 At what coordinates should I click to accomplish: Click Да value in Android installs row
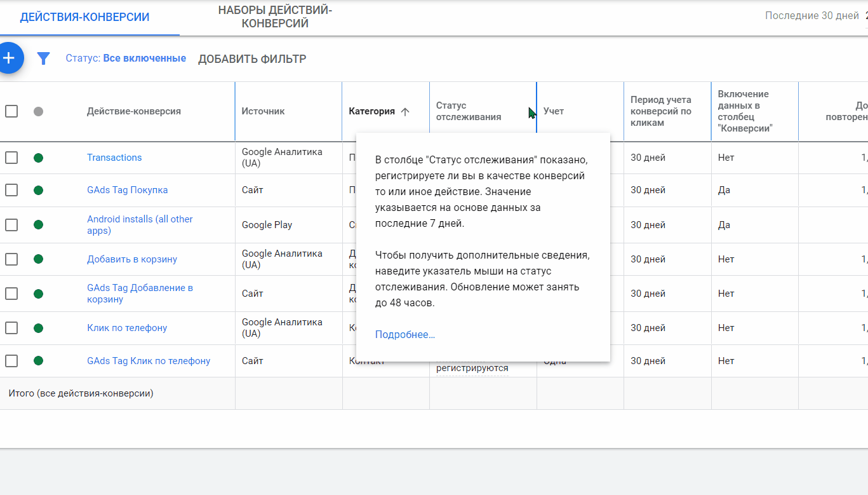(724, 225)
